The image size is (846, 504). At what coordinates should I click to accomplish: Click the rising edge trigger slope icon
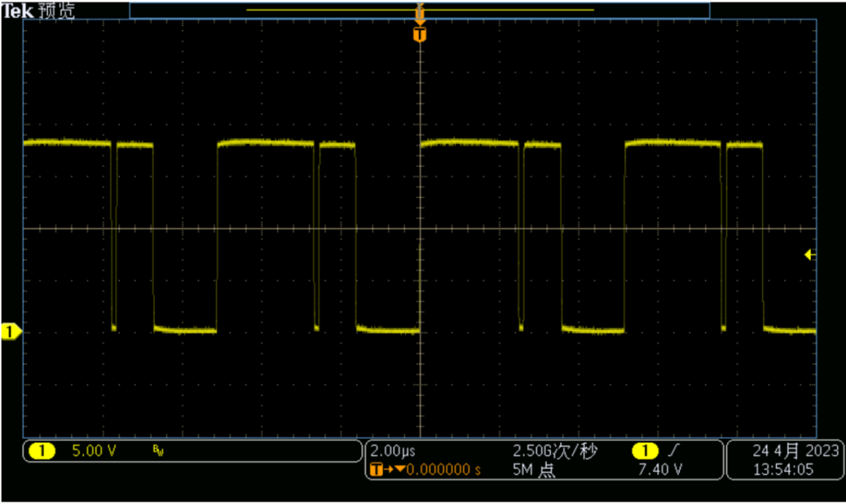click(674, 450)
